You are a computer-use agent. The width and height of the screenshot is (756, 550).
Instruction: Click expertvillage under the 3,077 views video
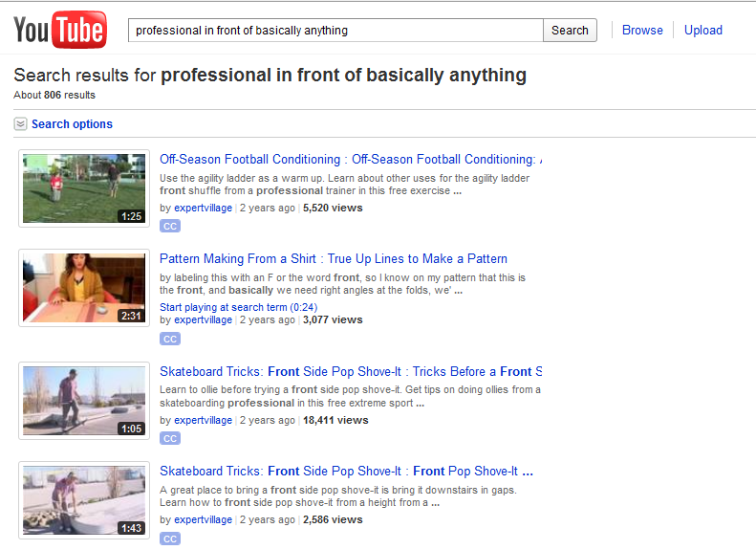coord(203,319)
